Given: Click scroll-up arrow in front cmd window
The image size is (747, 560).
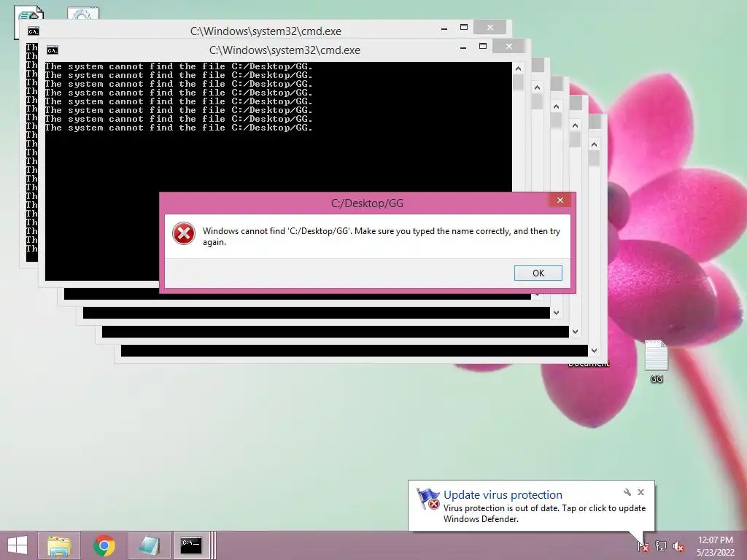Looking at the screenshot, I should pyautogui.click(x=519, y=69).
